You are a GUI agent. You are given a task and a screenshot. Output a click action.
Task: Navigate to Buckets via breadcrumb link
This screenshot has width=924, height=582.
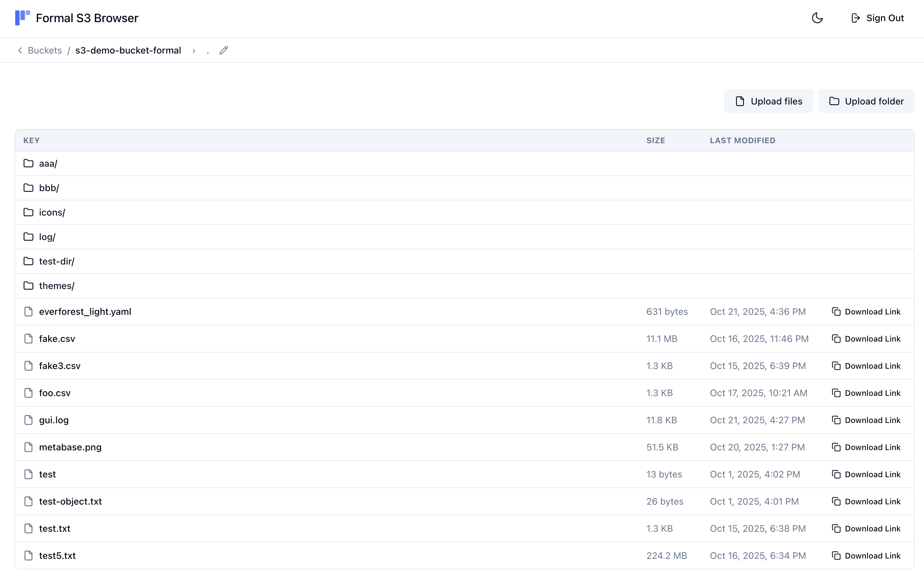44,50
